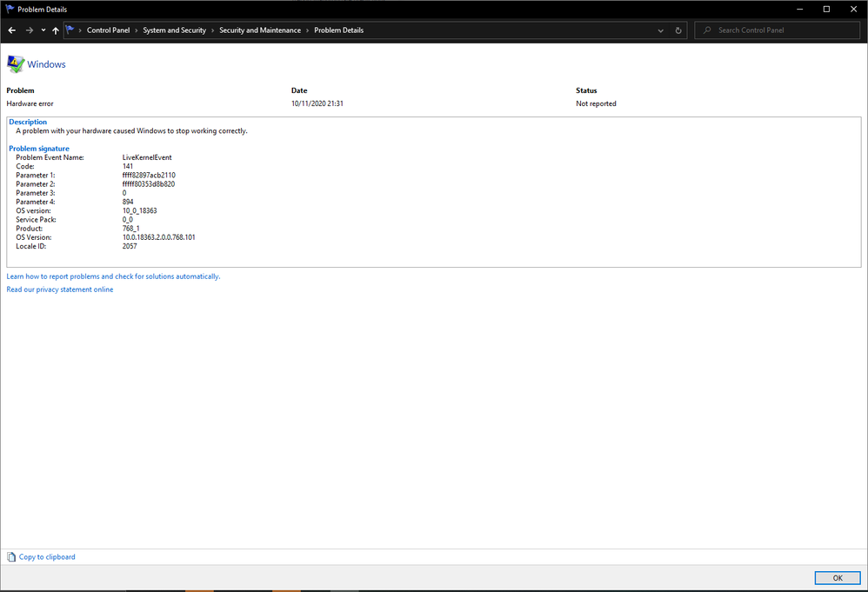868x592 pixels.
Task: Click the Windows heading text
Action: pyautogui.click(x=46, y=64)
